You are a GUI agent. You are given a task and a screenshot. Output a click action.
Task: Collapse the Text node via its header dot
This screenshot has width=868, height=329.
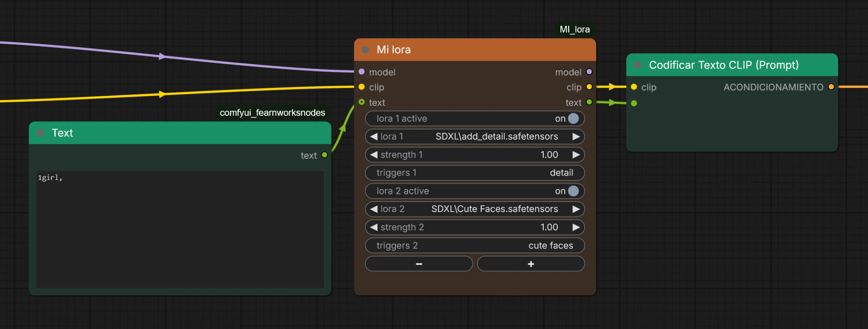pos(40,133)
